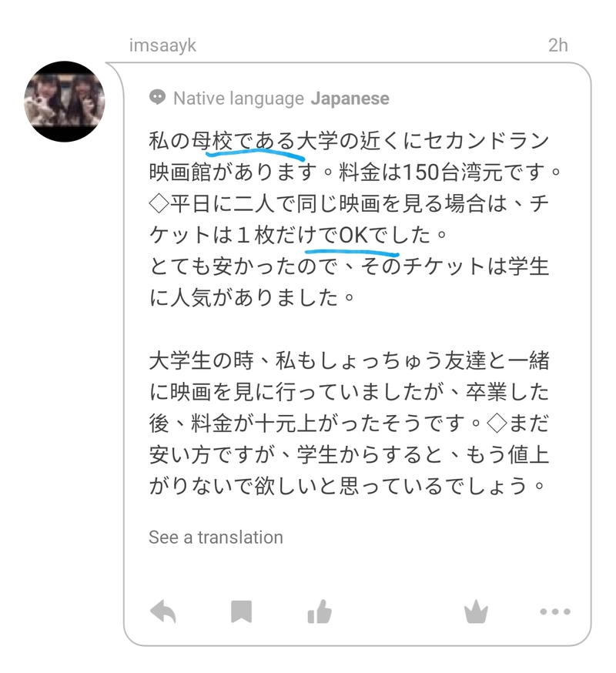The image size is (616, 673).
Task: Click the text 料金は150台湾元です
Action: (x=450, y=172)
